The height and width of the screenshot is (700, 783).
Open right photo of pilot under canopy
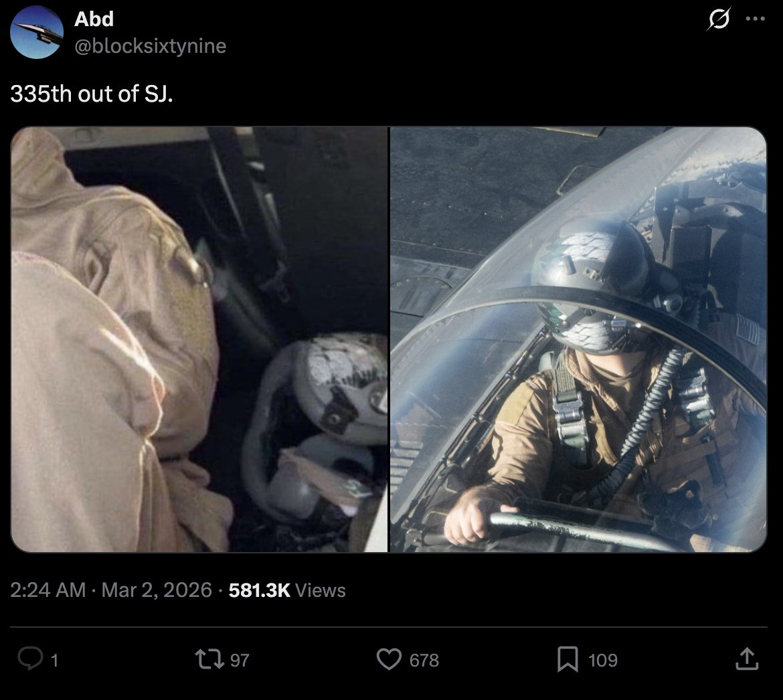click(x=578, y=339)
